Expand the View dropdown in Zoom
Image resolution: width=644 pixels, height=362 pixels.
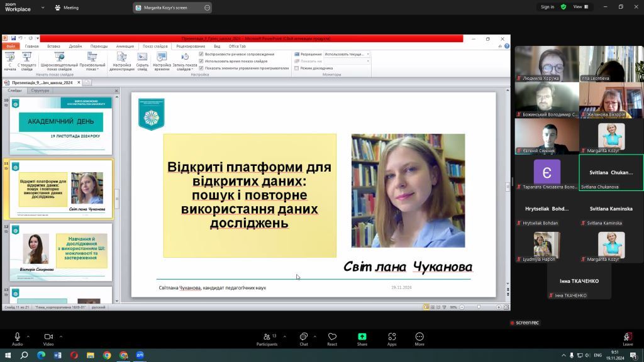586,7
